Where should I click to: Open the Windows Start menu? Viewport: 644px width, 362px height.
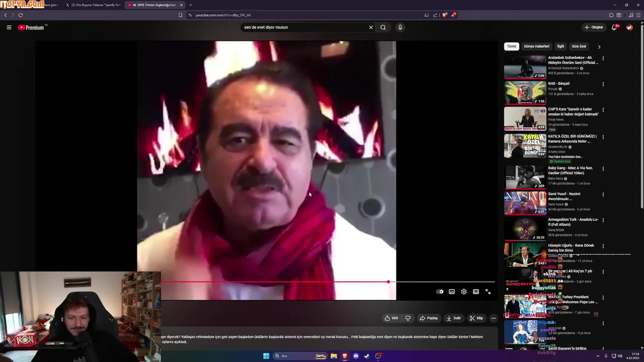[x=266, y=356]
